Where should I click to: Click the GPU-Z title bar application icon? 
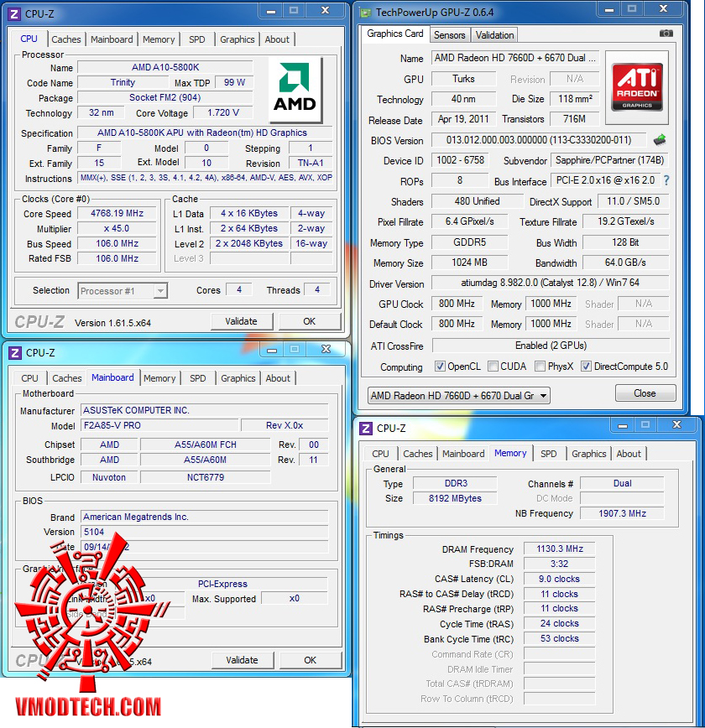(366, 13)
